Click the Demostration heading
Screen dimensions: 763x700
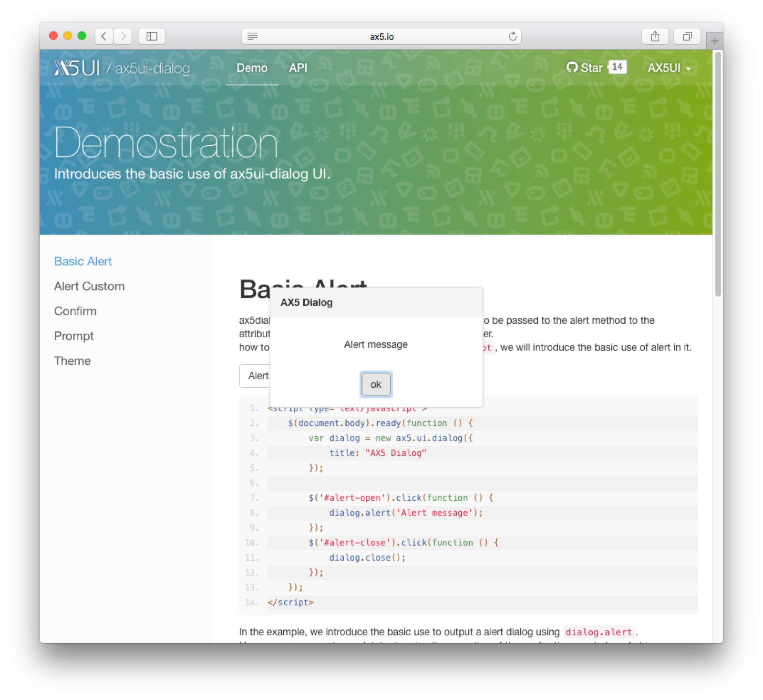pyautogui.click(x=166, y=143)
